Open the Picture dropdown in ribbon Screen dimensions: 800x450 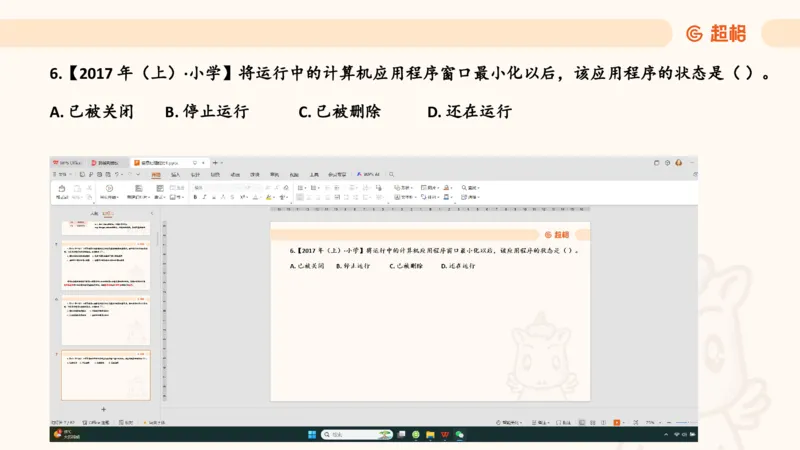[430, 188]
